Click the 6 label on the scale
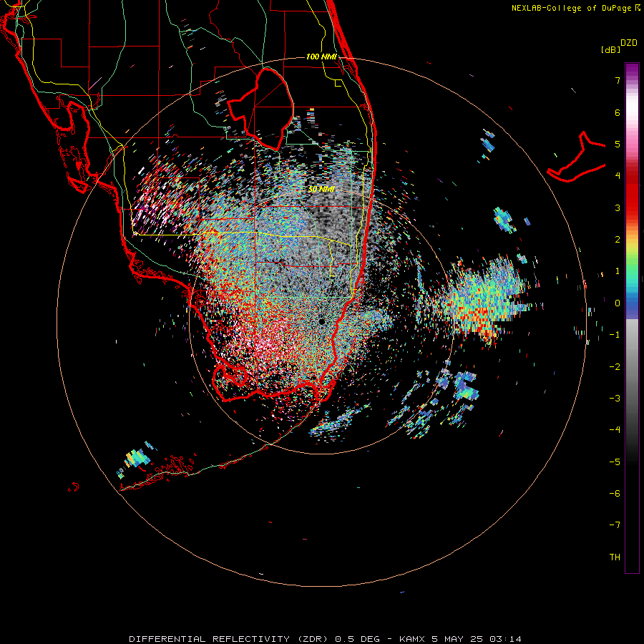644x644 pixels. click(x=618, y=112)
